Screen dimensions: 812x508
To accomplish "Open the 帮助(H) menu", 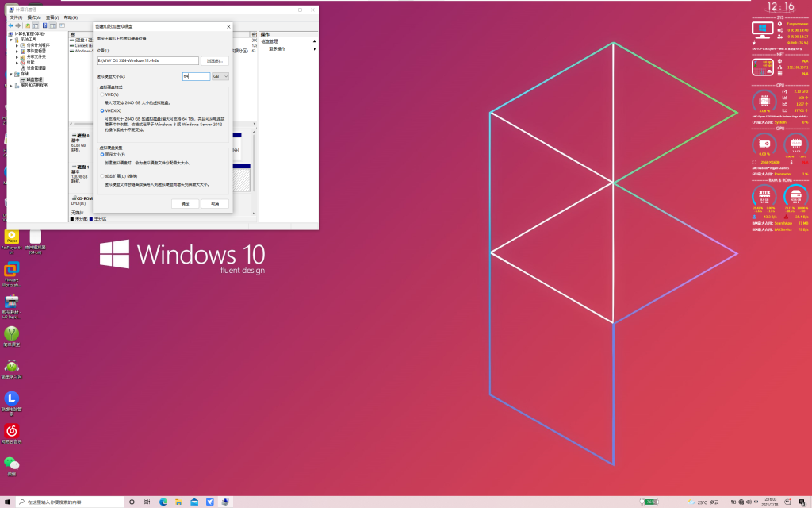I will (x=71, y=17).
